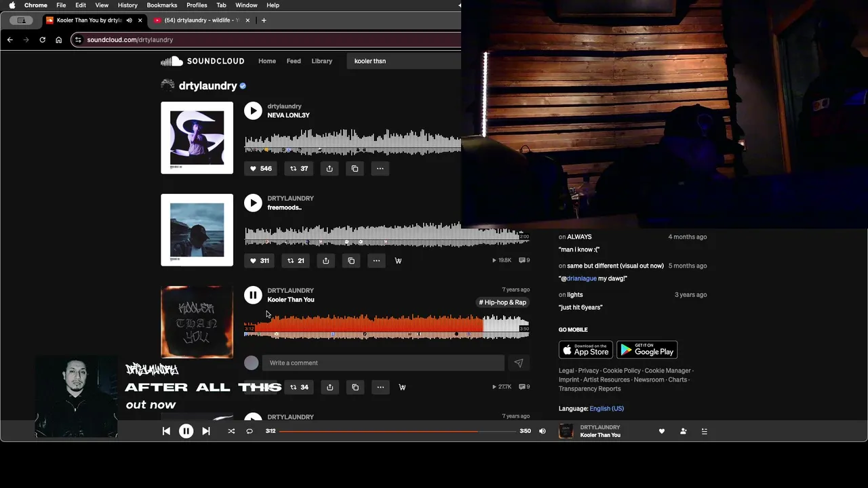Open the Hip-hop & Rap tag
868x488 pixels.
click(x=502, y=302)
